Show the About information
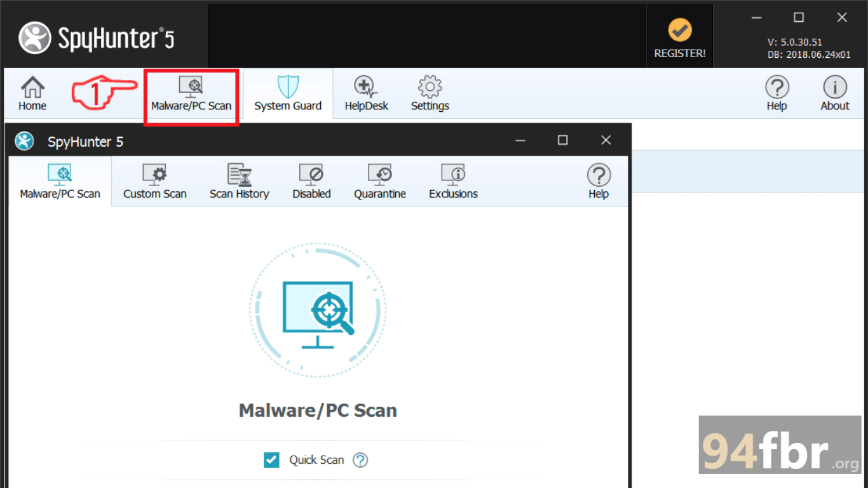 [835, 93]
